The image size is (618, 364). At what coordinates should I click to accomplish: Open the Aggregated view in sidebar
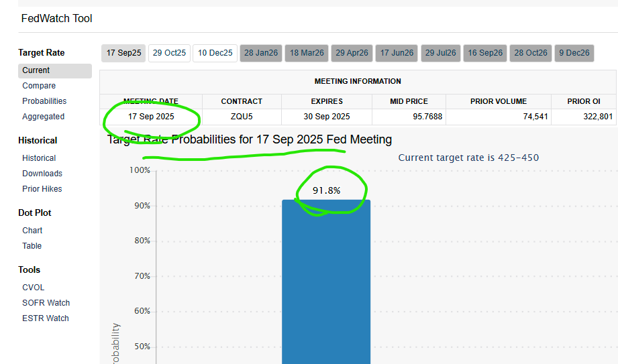click(x=43, y=117)
